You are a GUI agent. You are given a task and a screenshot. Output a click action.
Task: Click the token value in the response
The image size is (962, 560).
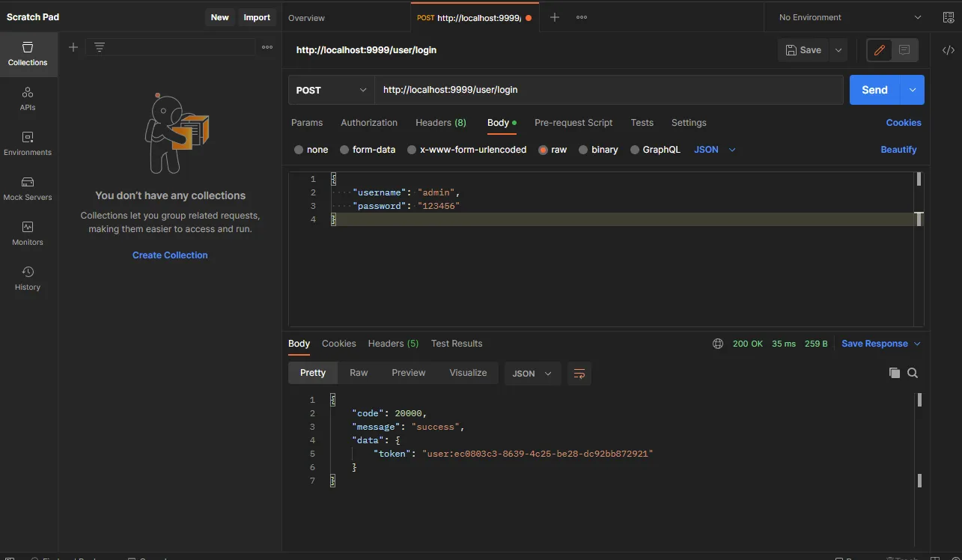tap(538, 454)
